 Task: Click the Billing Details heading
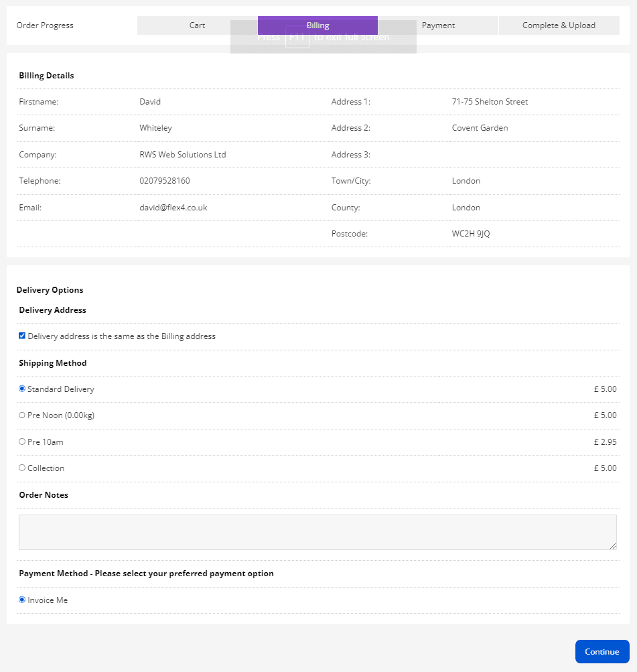coord(46,76)
